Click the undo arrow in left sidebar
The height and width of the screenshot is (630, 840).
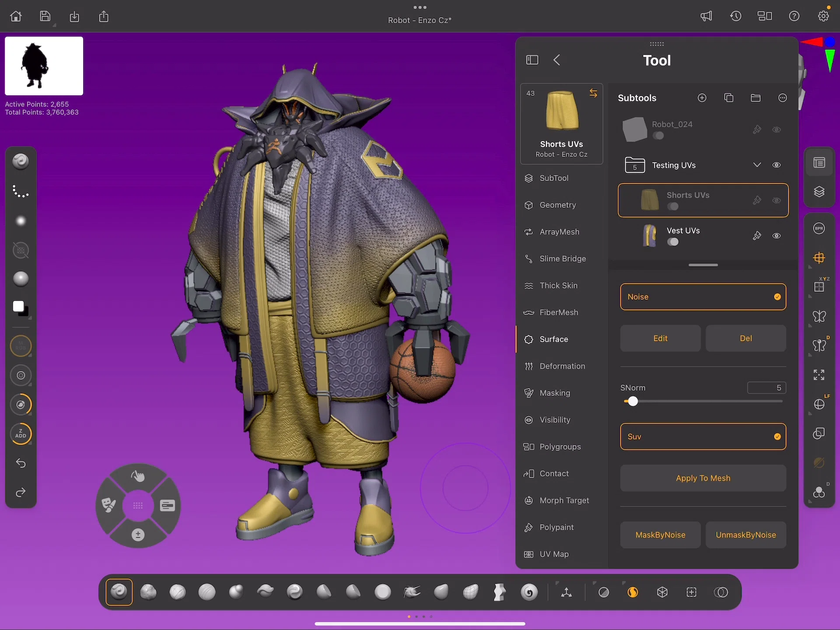21,463
